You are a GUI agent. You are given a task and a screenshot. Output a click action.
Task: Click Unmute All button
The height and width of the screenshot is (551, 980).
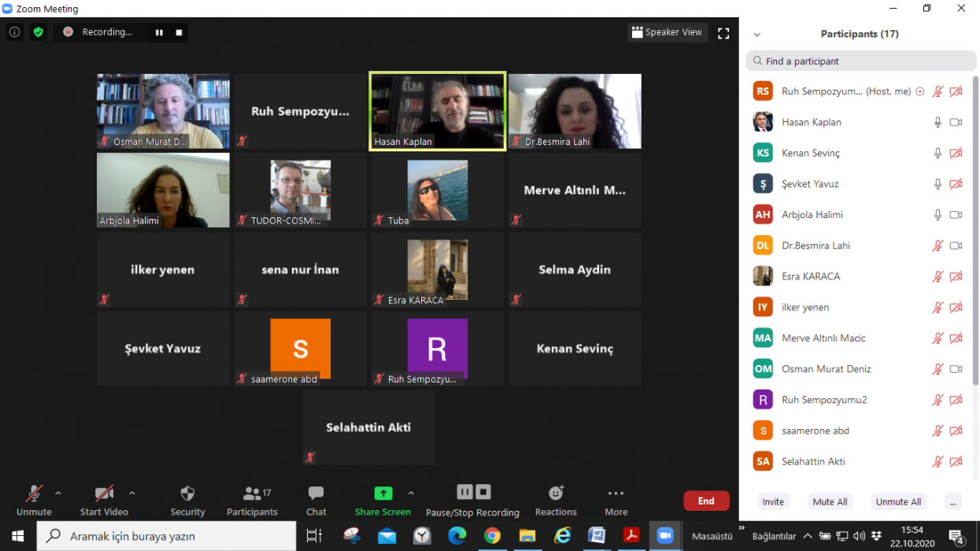tap(898, 501)
